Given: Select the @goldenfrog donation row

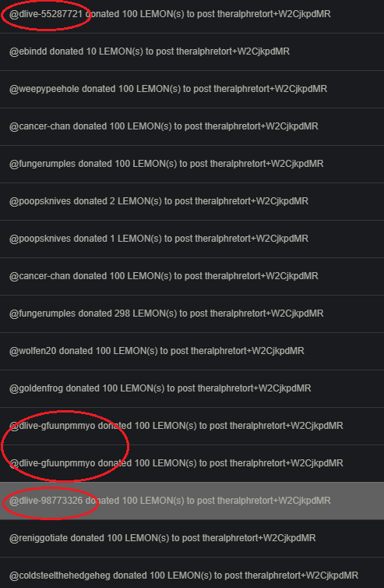Looking at the screenshot, I should [x=192, y=389].
